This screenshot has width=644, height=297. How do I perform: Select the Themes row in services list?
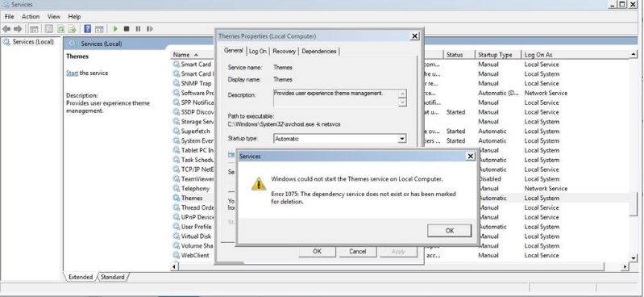click(x=401, y=198)
